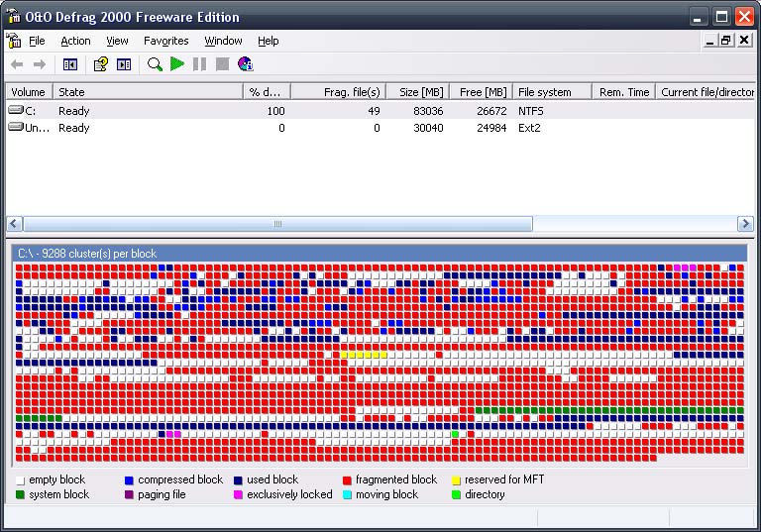Click the horizontal scrollbar right arrow
Image resolution: width=761 pixels, height=532 pixels.
(745, 224)
